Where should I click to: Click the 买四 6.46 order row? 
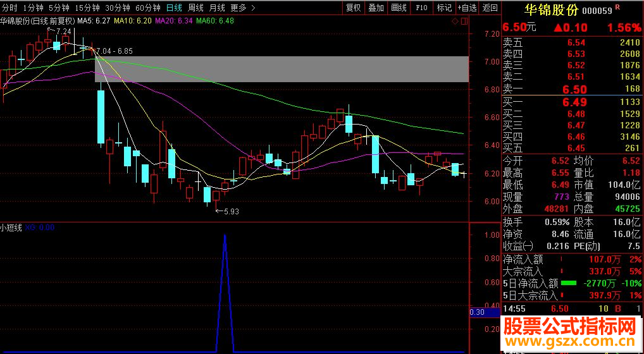click(572, 137)
